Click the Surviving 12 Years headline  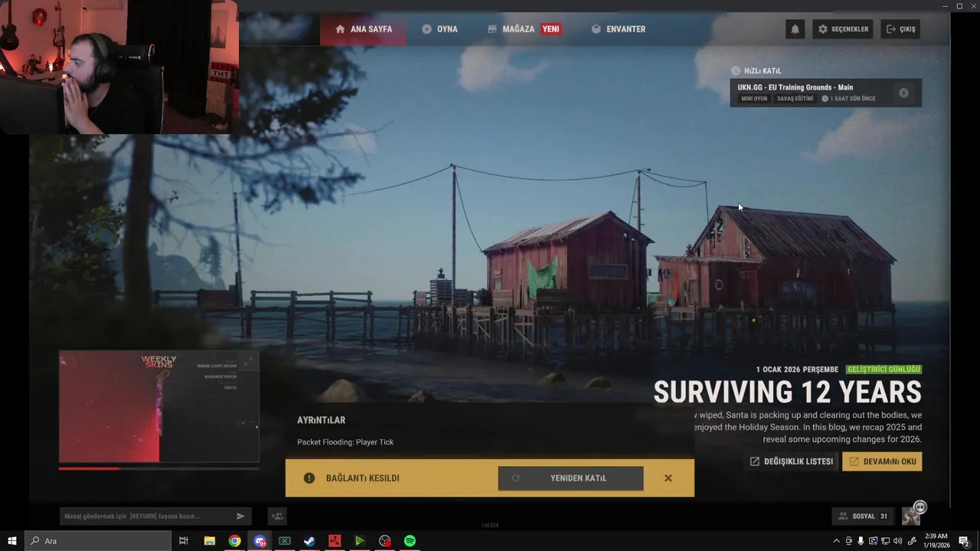[x=787, y=393]
